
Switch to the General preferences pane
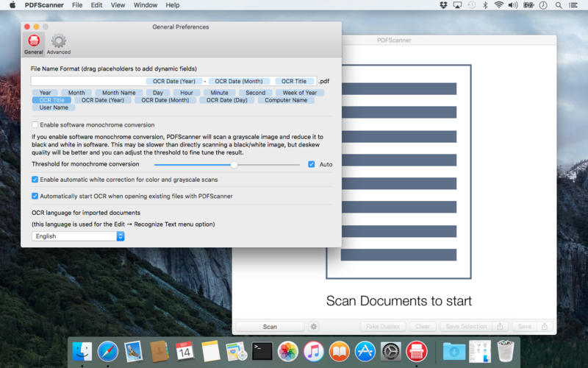[x=33, y=44]
